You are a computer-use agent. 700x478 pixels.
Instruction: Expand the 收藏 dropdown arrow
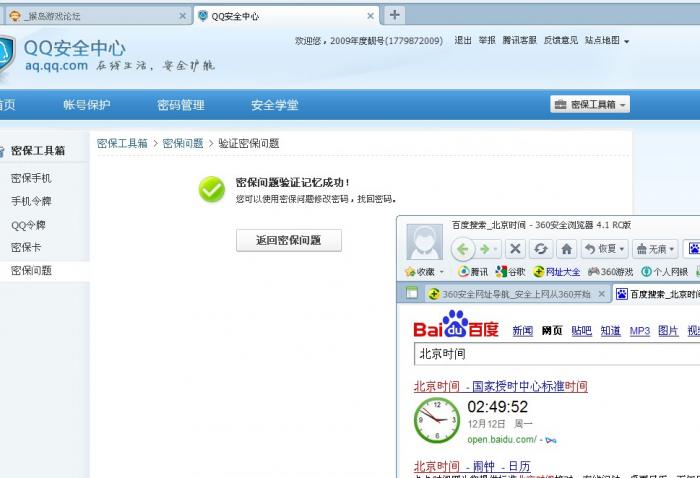pyautogui.click(x=442, y=272)
